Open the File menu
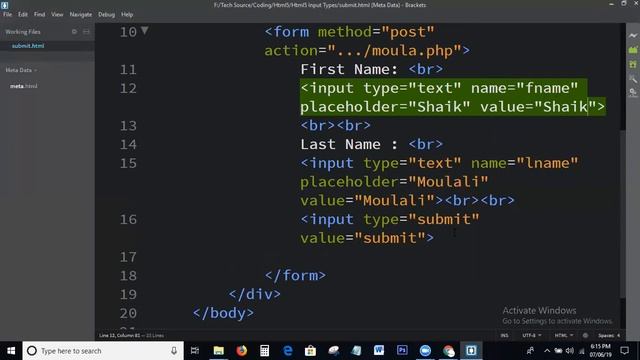Viewport: 640px width, 360px height. pos(7,14)
